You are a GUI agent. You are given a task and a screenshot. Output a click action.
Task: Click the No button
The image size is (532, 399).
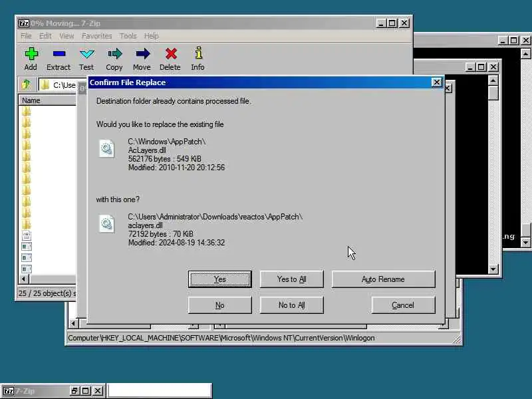click(220, 305)
